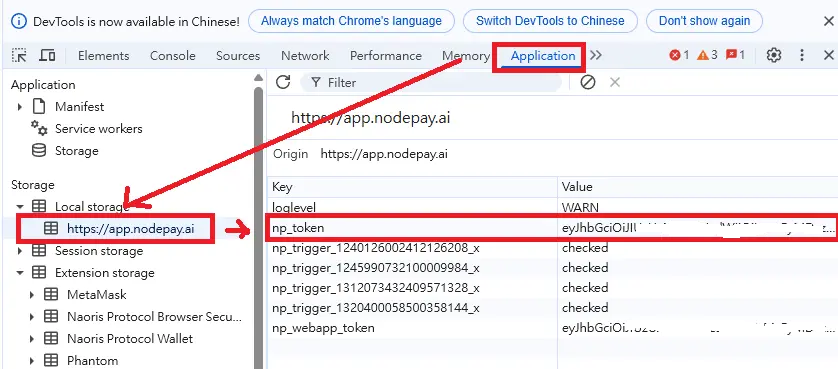838x369 pixels.
Task: Click the MetaMask table icon
Action: pyautogui.click(x=51, y=295)
